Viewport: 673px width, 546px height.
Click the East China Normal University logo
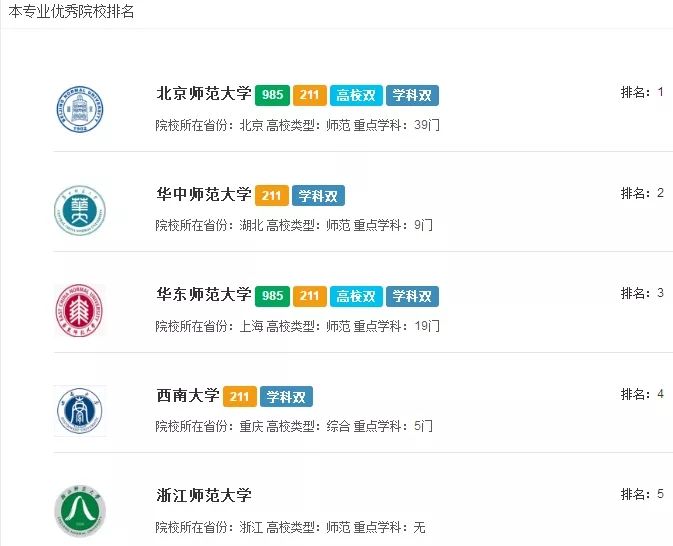click(x=79, y=310)
